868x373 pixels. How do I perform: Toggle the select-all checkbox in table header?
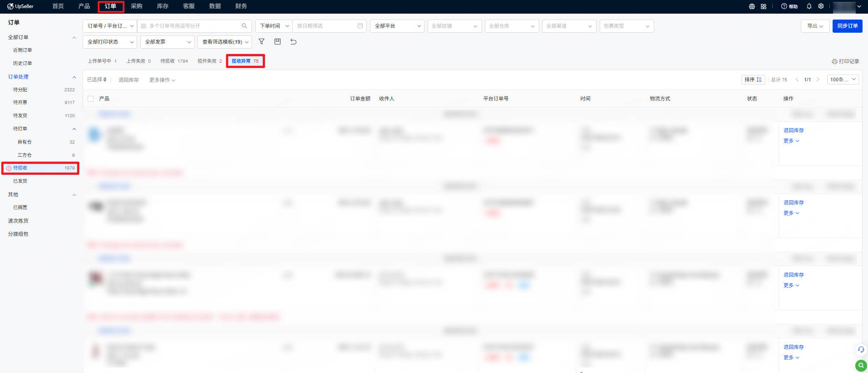coord(90,99)
